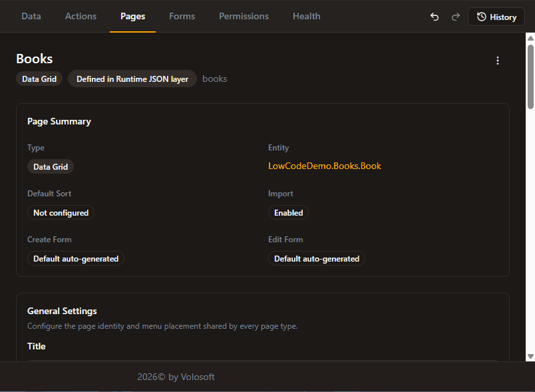Click the 'Default Sort' label
Viewport: 535px width, 392px height.
49,194
